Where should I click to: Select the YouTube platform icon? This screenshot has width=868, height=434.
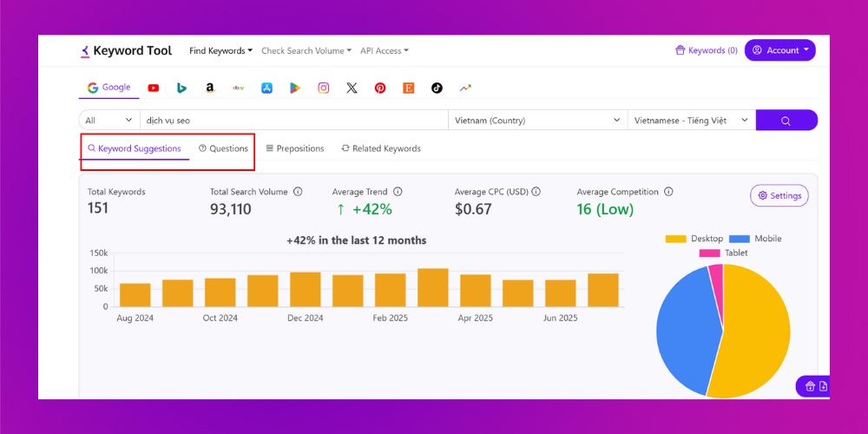(154, 88)
